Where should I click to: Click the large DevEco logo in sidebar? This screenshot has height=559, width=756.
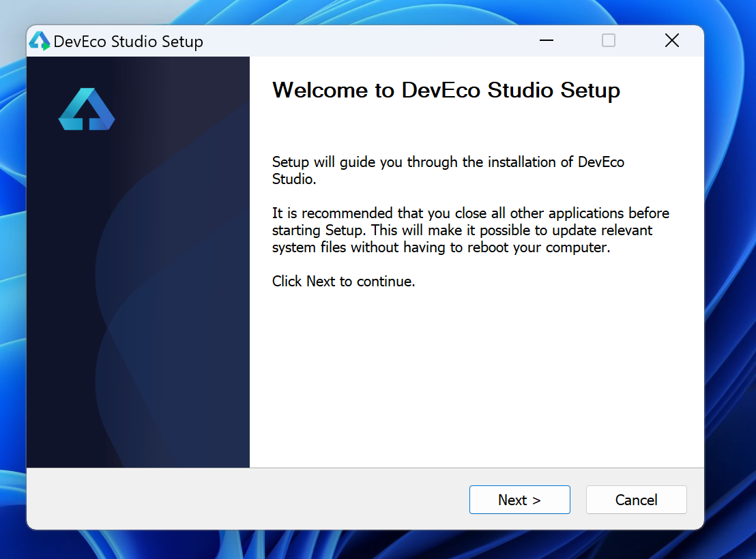87,109
